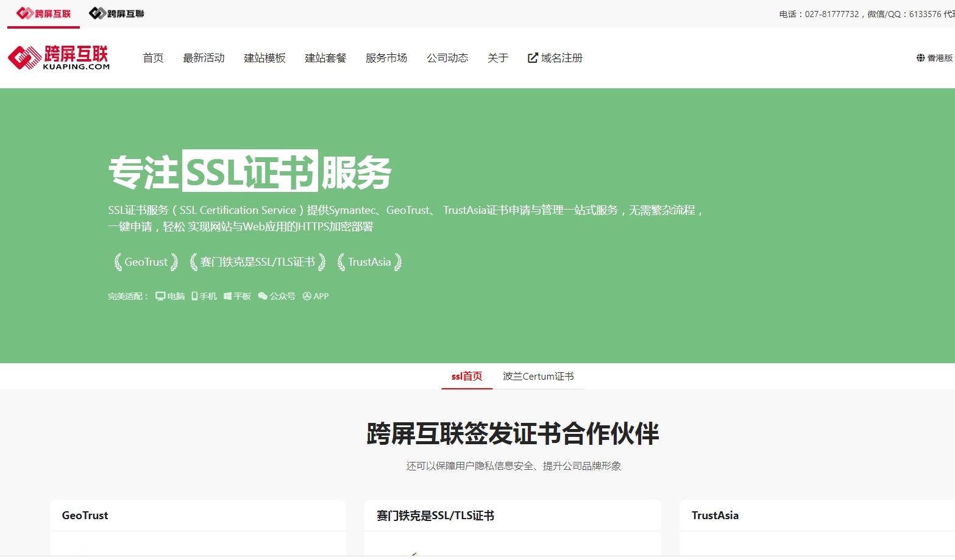Click the 公众号 WeChat icon
Viewport: 955px width, 560px height.
pos(263,296)
